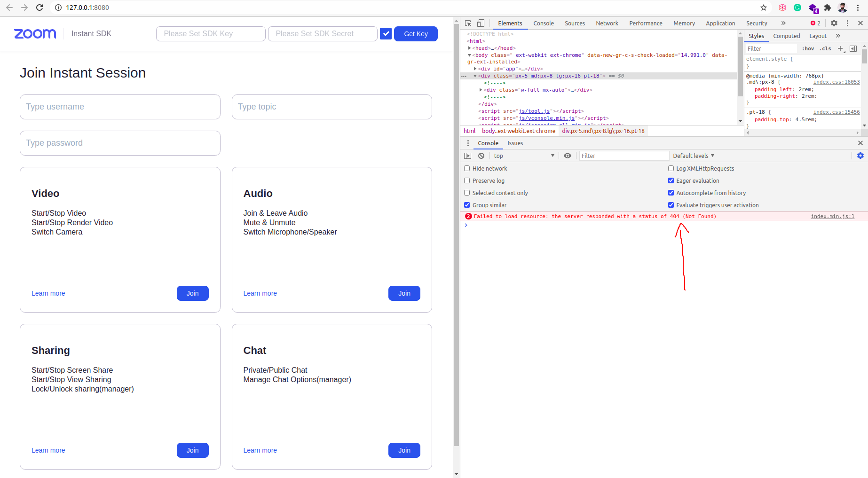Add a new style rule plus icon
The height and width of the screenshot is (478, 868).
pos(841,48)
